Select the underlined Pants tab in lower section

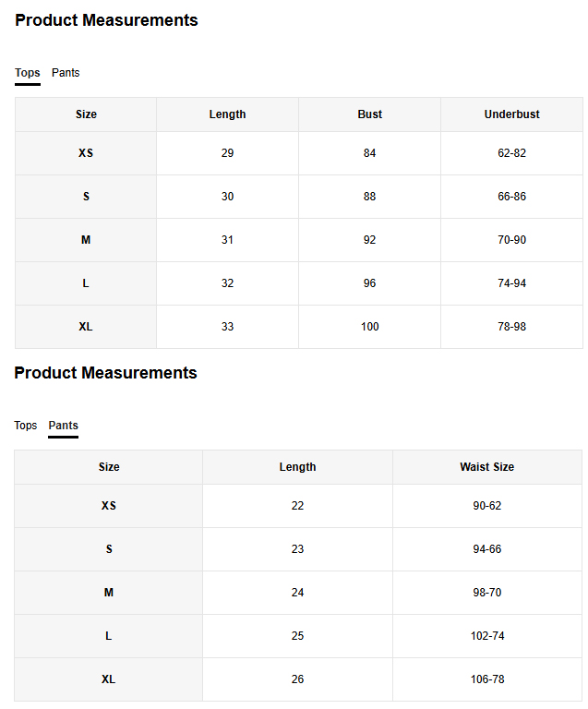pos(64,426)
